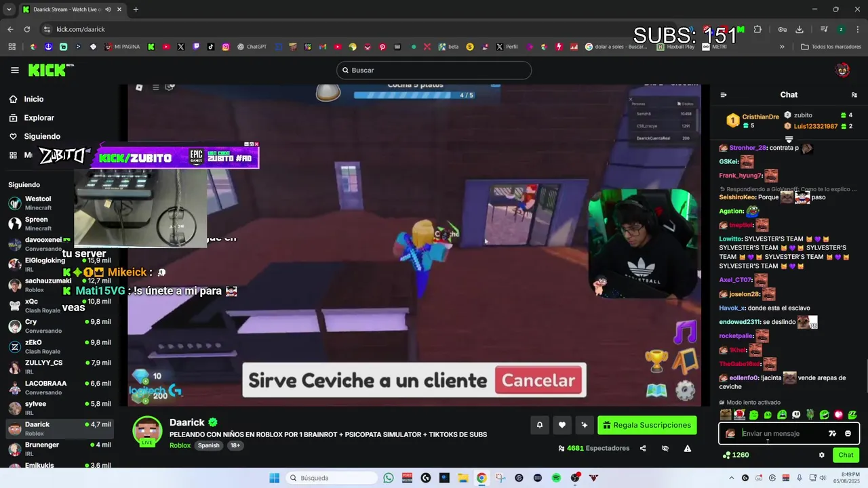Open ZULLYY_CS channel in following list

60,367
